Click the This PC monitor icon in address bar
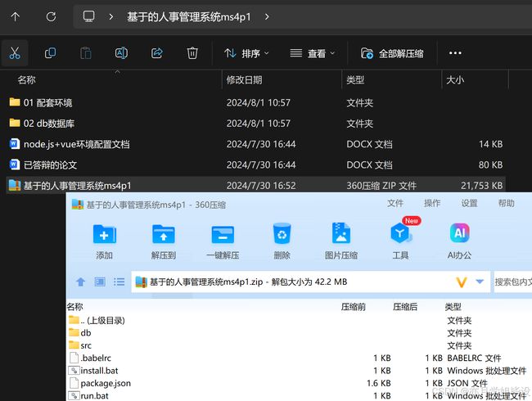The width and height of the screenshot is (532, 401). tap(89, 16)
